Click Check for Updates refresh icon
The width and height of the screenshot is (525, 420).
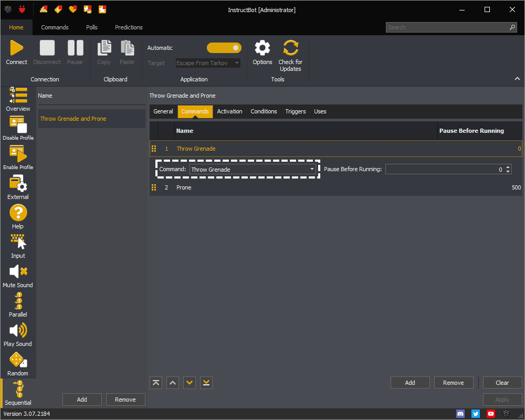pyautogui.click(x=290, y=48)
